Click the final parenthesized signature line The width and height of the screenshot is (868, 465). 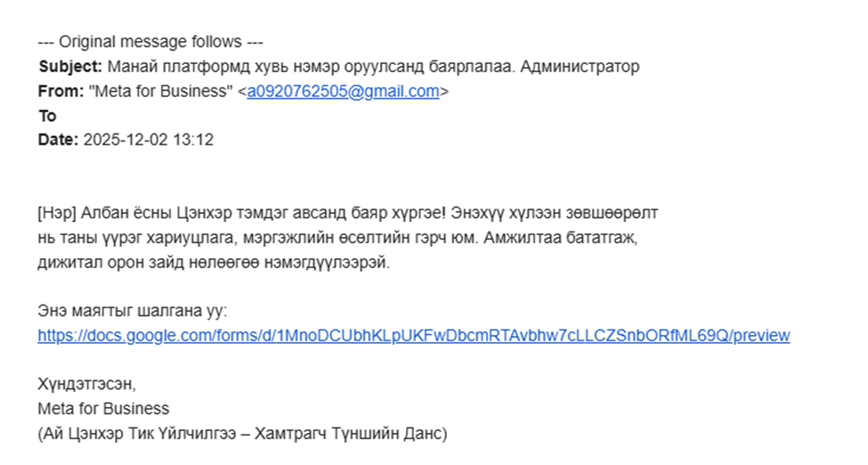click(x=242, y=434)
